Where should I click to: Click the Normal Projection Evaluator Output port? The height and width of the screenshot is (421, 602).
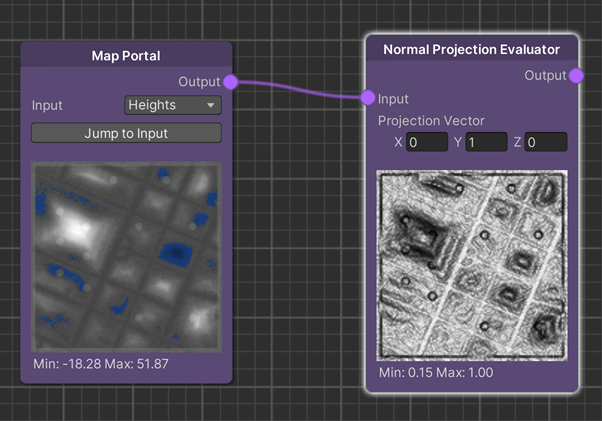pyautogui.click(x=576, y=75)
